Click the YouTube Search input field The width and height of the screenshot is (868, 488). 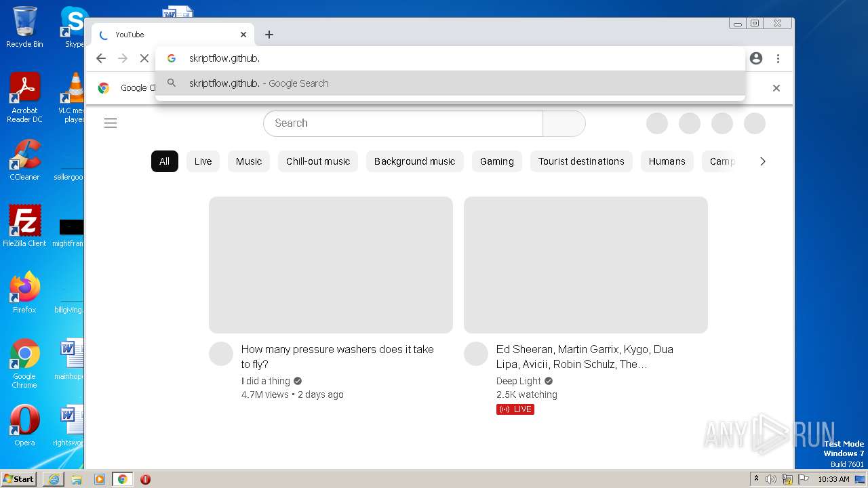403,123
